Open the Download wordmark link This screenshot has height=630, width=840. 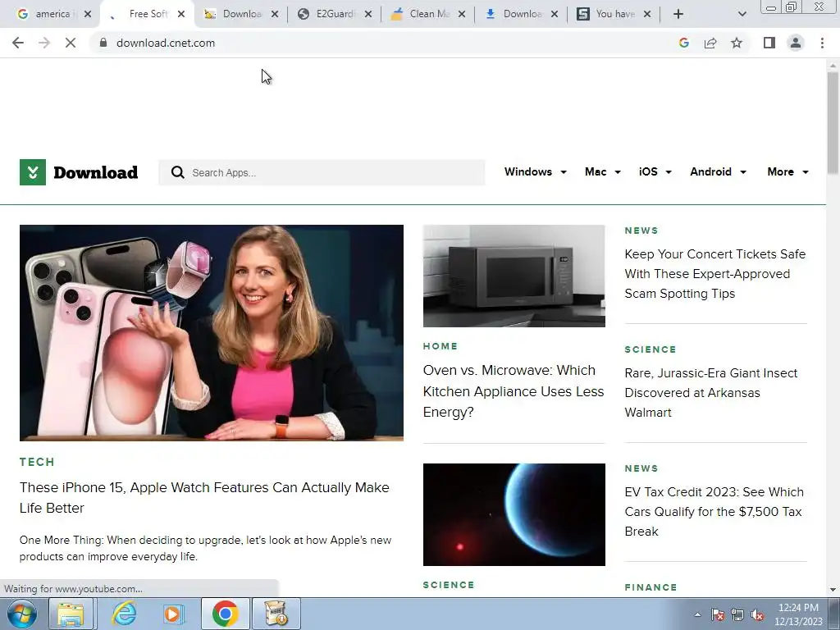coord(96,172)
